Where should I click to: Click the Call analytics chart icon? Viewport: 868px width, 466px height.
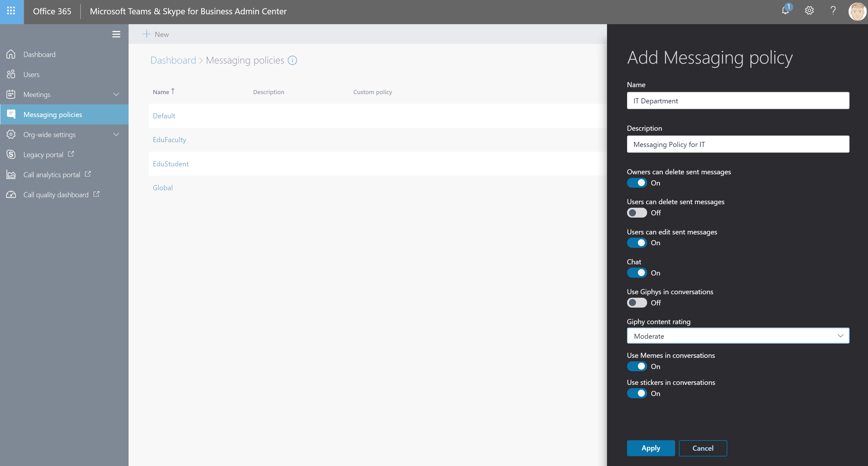(x=11, y=174)
